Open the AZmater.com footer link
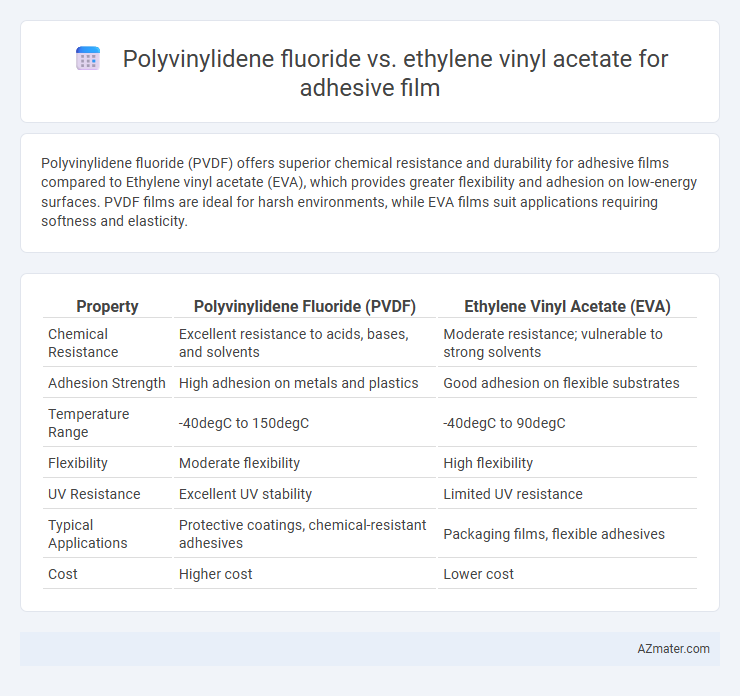This screenshot has width=740, height=696. [x=673, y=649]
